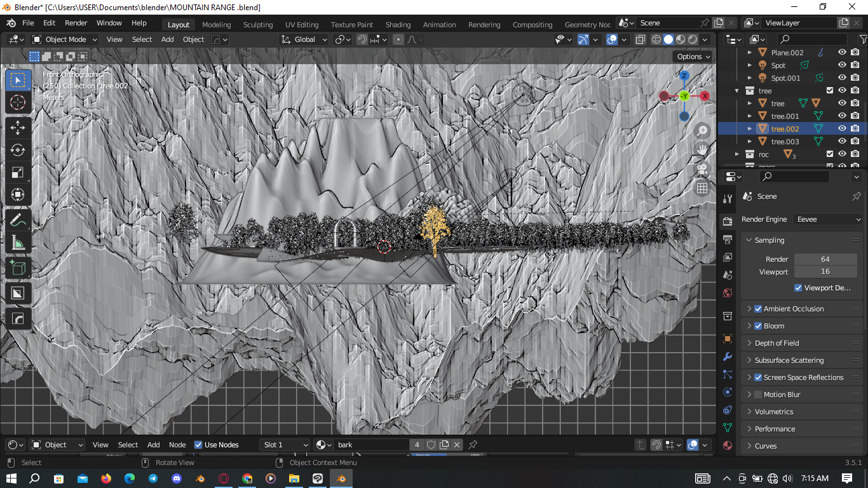Open the World properties tab
The height and width of the screenshot is (488, 868).
tap(728, 293)
